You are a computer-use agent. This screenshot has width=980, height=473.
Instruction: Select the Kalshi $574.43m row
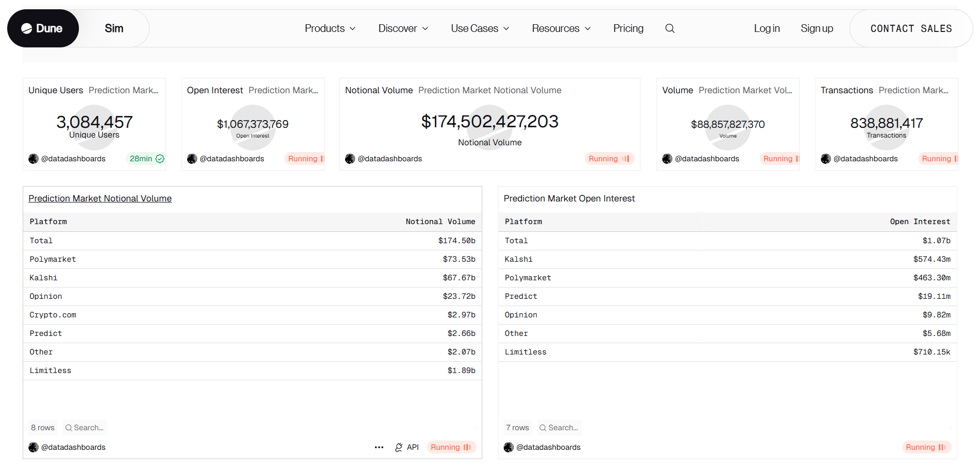point(727,259)
